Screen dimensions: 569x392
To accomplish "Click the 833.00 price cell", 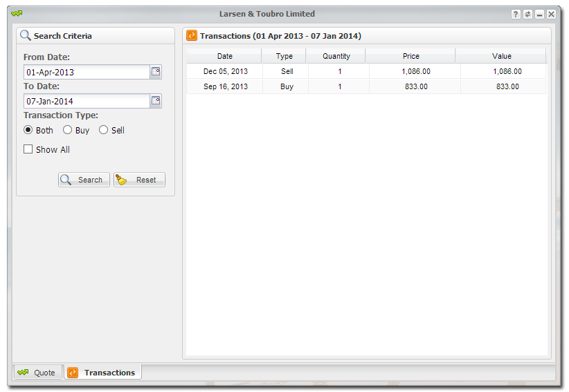I will click(415, 86).
